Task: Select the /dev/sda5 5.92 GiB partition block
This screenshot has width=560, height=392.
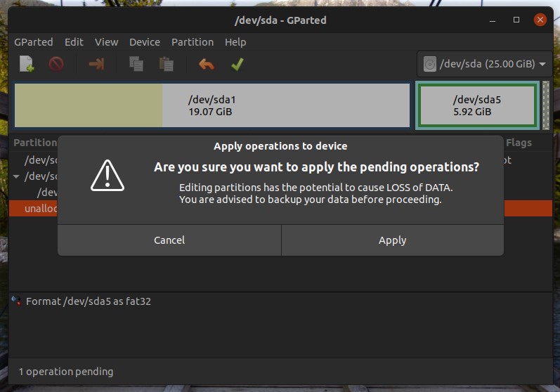Action: (477, 105)
